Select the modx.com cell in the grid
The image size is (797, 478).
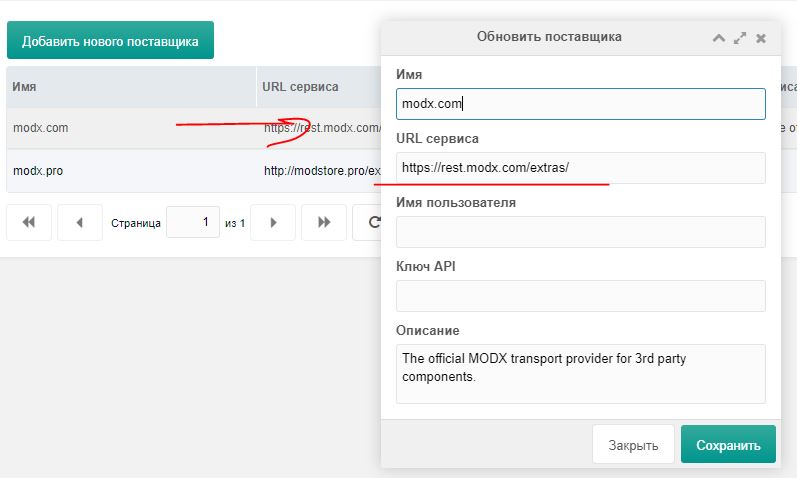[132, 128]
